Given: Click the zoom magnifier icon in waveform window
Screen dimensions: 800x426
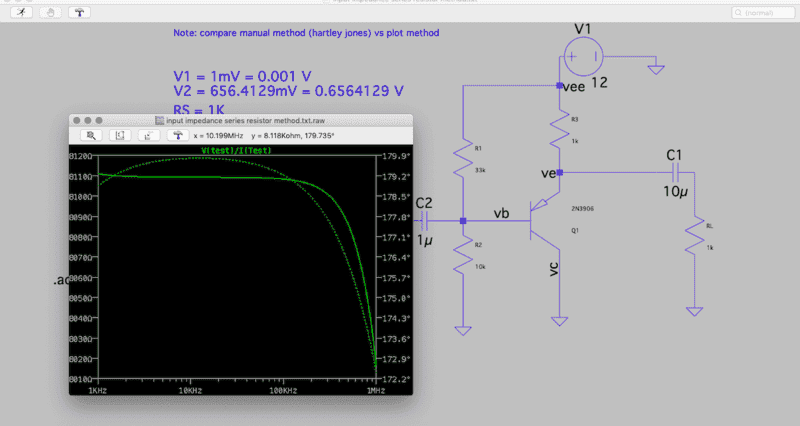Looking at the screenshot, I should coord(91,135).
